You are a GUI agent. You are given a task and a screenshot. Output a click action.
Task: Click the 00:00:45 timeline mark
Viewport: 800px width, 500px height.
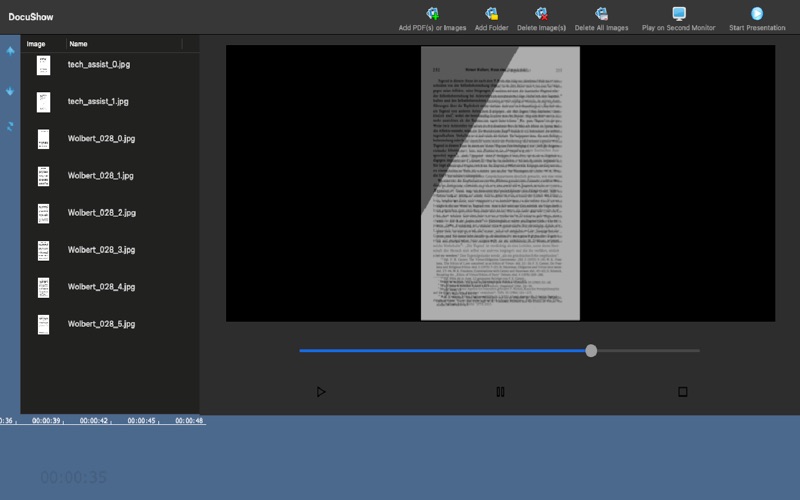pos(141,421)
